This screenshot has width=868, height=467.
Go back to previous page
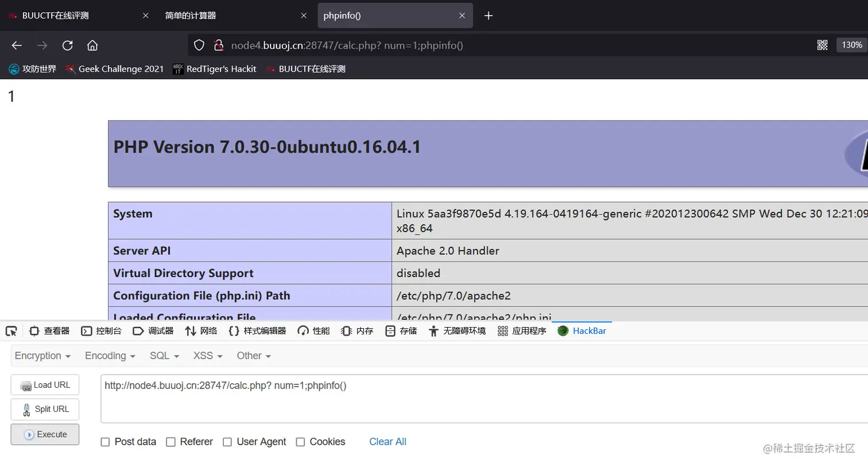[17, 45]
